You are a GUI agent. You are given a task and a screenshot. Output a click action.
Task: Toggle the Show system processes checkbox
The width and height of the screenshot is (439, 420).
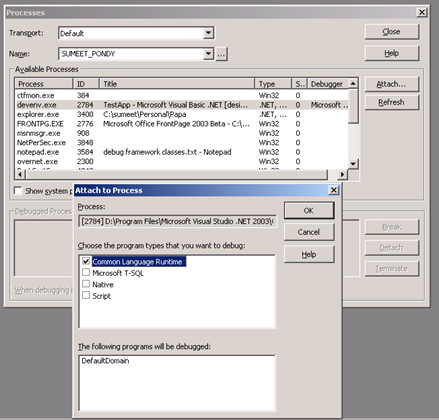pyautogui.click(x=18, y=191)
